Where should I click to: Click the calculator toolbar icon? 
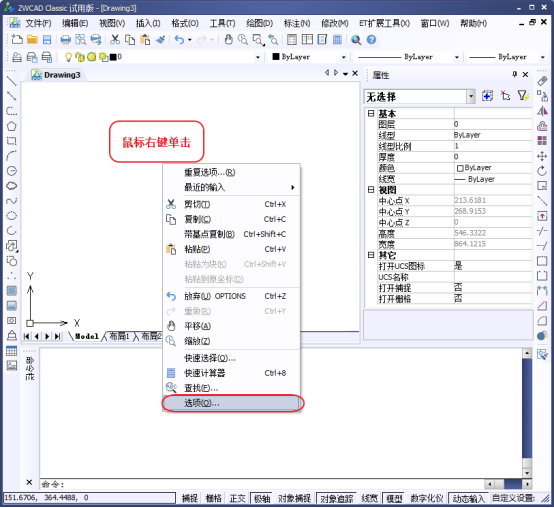[x=337, y=40]
